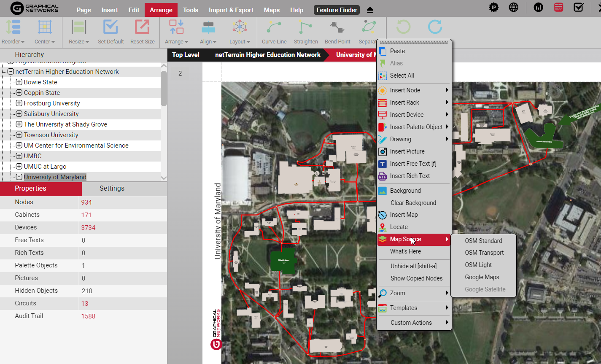Expand the Bowie State tree node
This screenshot has width=601, height=364.
[x=19, y=82]
